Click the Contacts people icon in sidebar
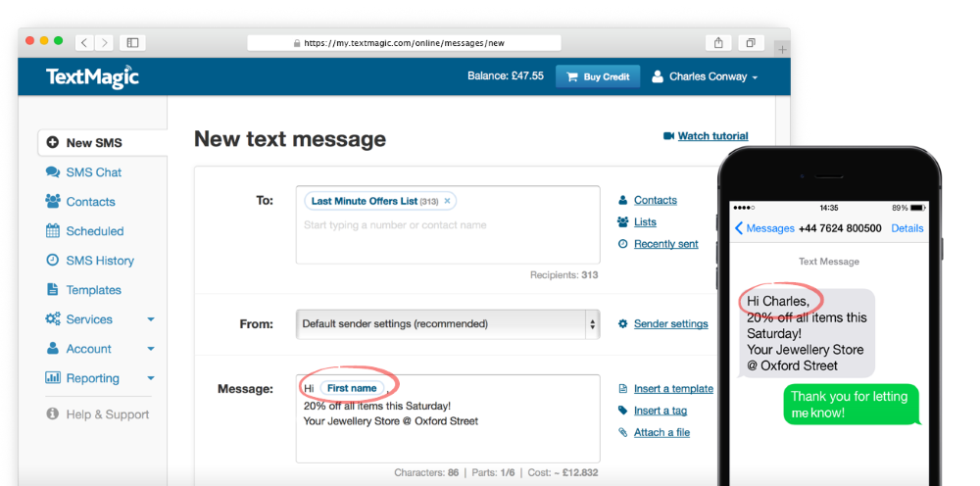Image resolution: width=980 pixels, height=486 pixels. tap(53, 201)
